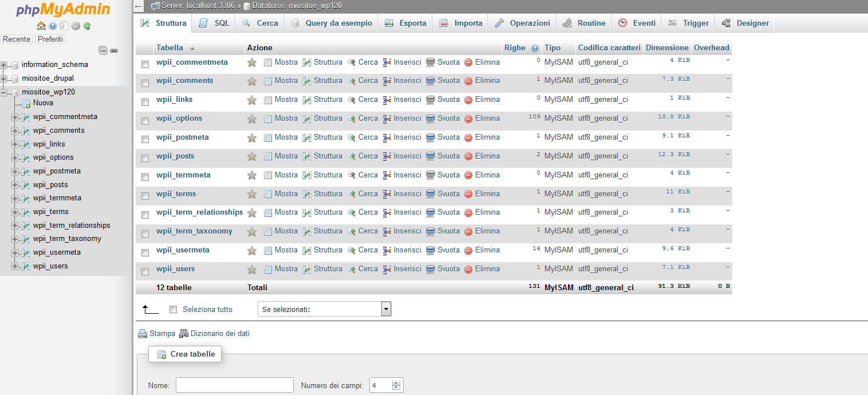Collapse the miositoe_wp120 database node
The width and height of the screenshot is (868, 395).
point(4,92)
